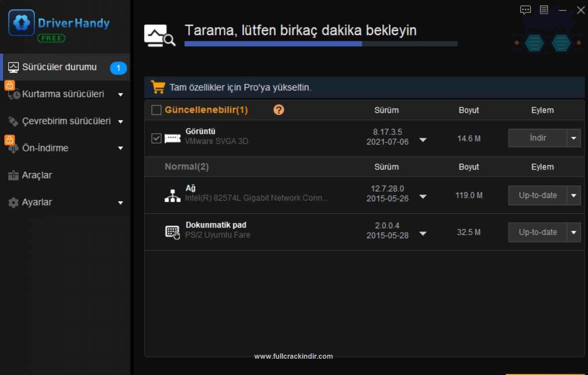Click the Pro'ya yükseltin upgrade banner text

coord(241,87)
